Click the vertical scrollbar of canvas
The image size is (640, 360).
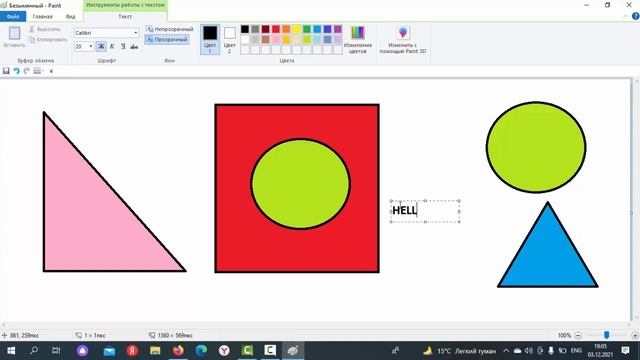[636, 200]
